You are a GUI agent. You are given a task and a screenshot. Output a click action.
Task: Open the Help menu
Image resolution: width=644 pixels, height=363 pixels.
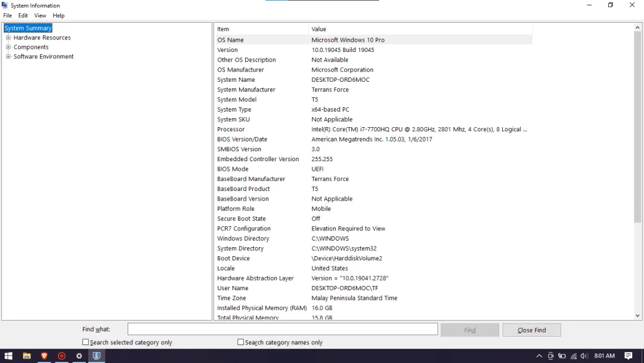click(x=58, y=16)
